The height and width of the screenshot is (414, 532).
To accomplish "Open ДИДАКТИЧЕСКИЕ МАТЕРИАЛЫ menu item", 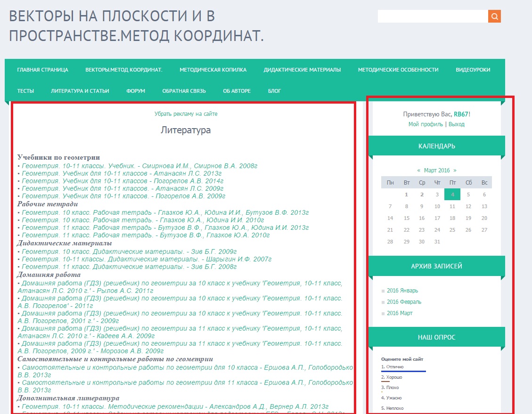I will click(x=303, y=70).
